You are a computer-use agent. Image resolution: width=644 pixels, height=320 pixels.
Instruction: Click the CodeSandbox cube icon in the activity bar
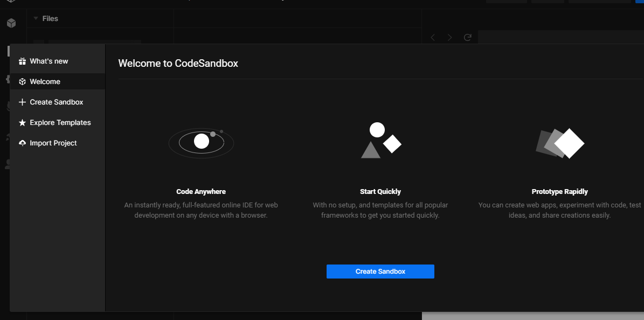click(x=11, y=23)
